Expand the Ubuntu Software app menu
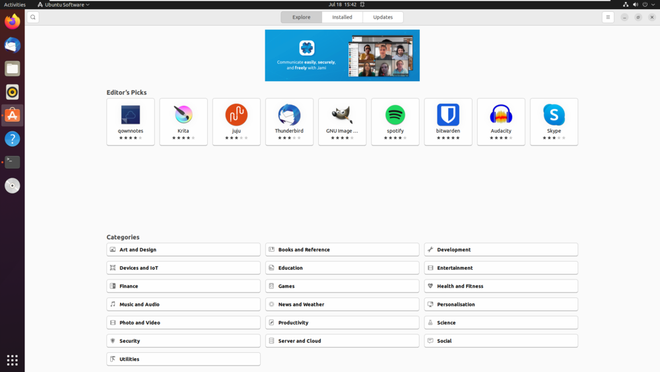Screen dimensions: 660x372 coord(64,5)
